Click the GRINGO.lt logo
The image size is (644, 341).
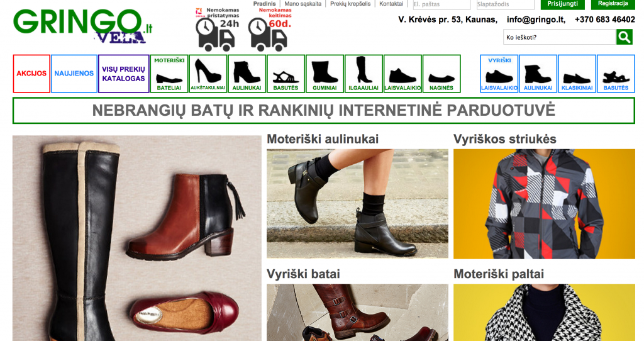(82, 26)
